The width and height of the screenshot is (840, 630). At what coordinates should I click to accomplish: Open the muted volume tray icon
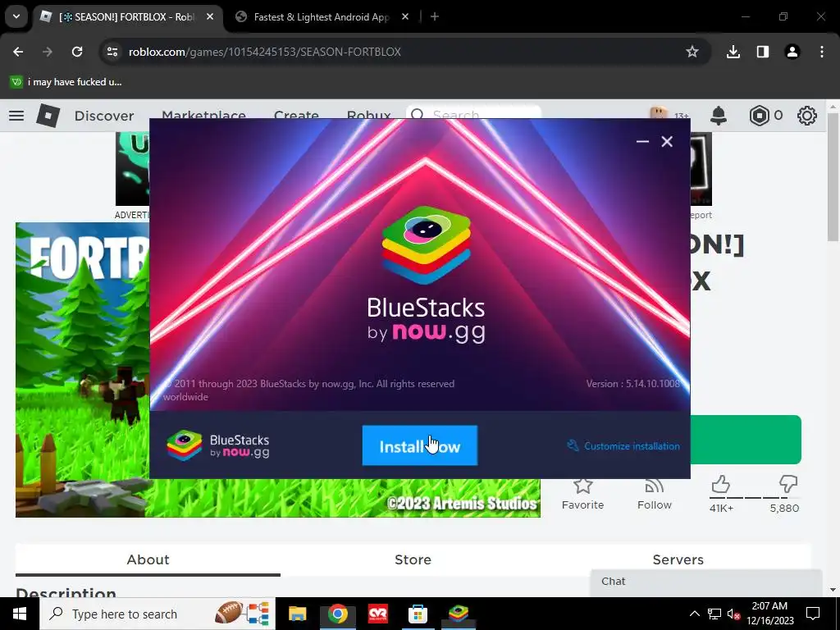[x=733, y=614]
